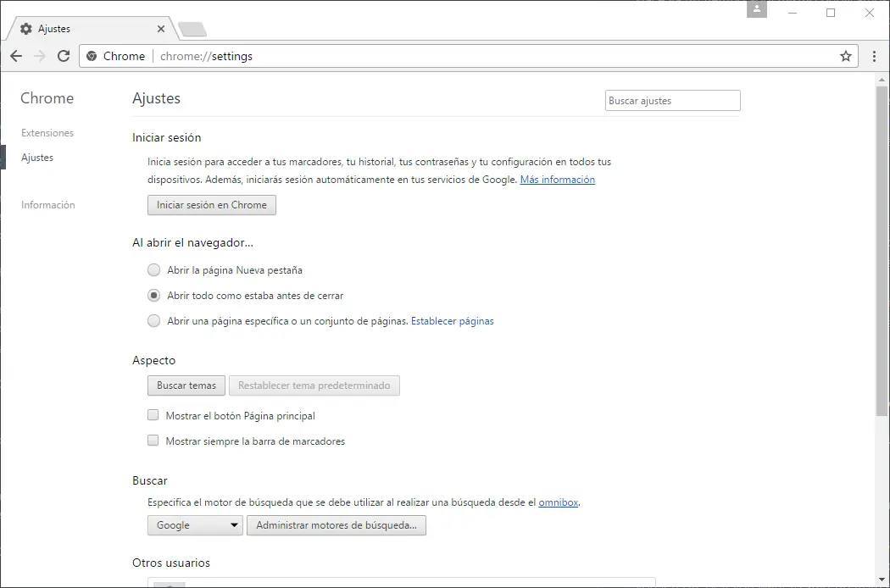Maximize the Chrome window
890x588 pixels.
pos(831,13)
